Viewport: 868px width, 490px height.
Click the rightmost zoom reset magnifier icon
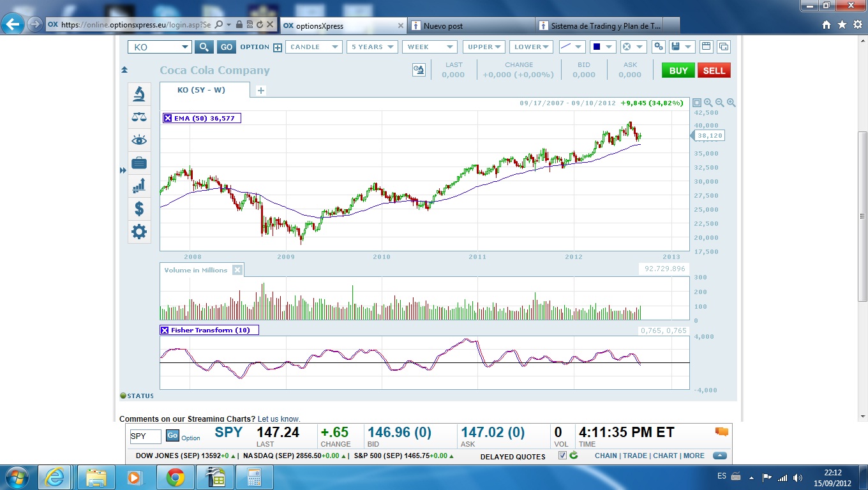pyautogui.click(x=731, y=103)
